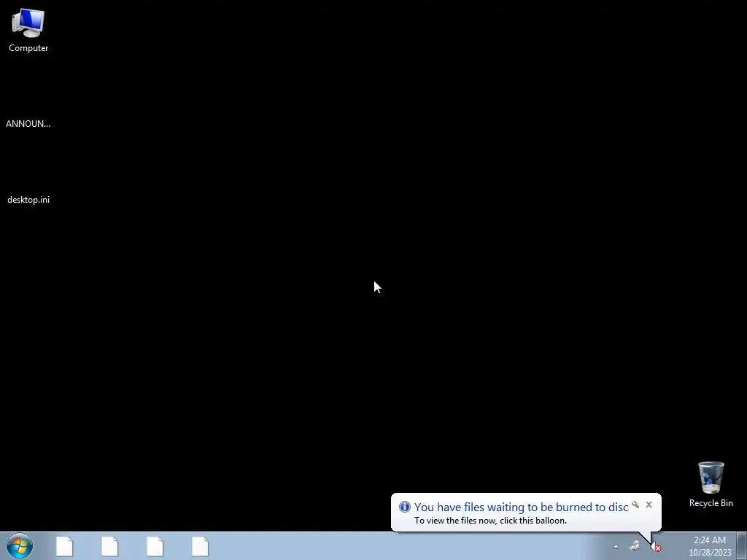Show hidden icons in notification area
The image size is (747, 560).
pyautogui.click(x=616, y=547)
